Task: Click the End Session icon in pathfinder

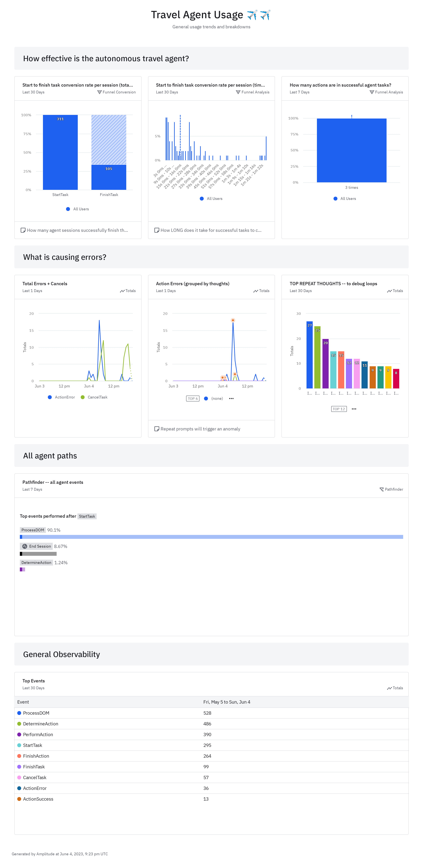Action: coord(25,546)
